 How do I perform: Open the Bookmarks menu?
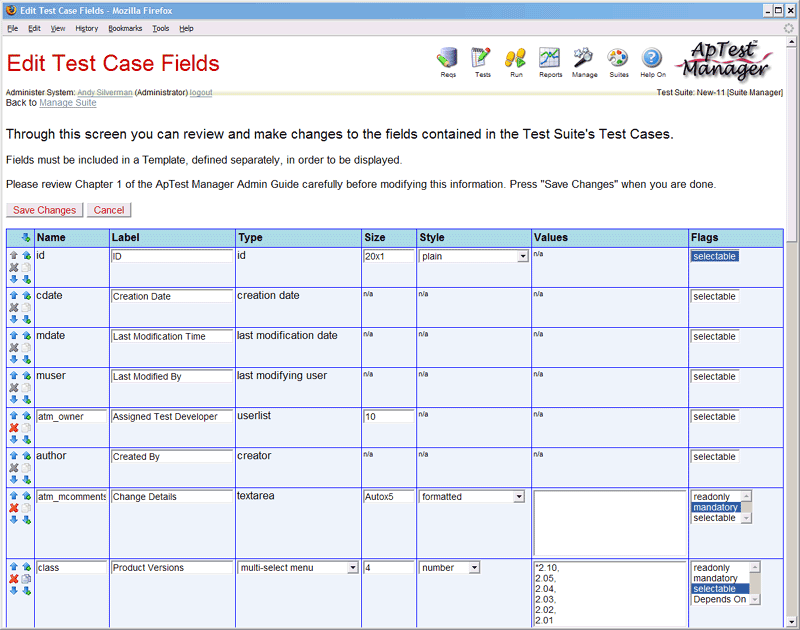[x=125, y=28]
